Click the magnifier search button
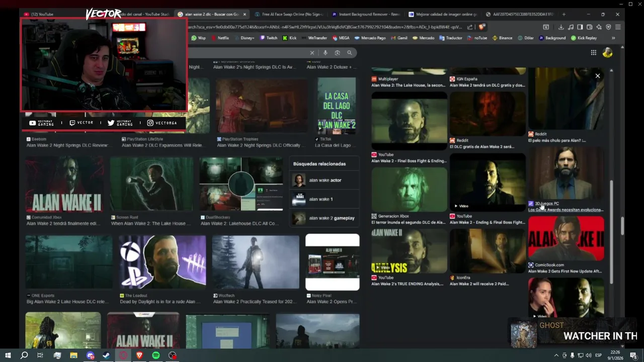Screen dimensions: 644x362 (349, 53)
